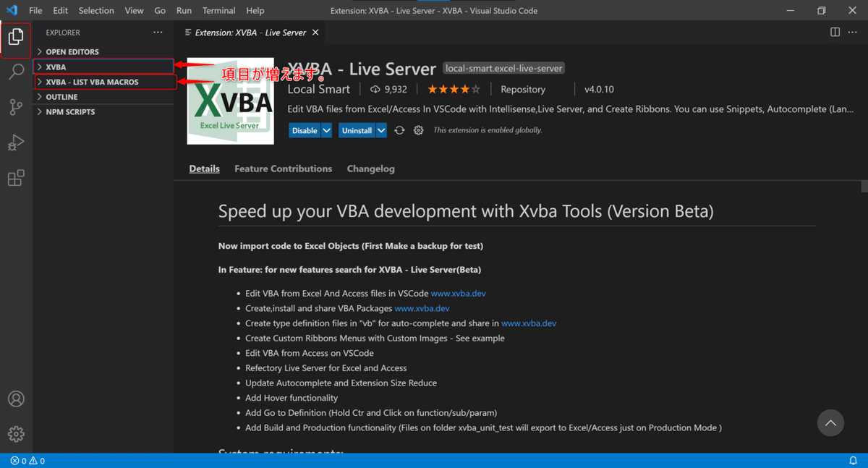
Task: Open editor More Actions ellipsis
Action: tap(853, 33)
